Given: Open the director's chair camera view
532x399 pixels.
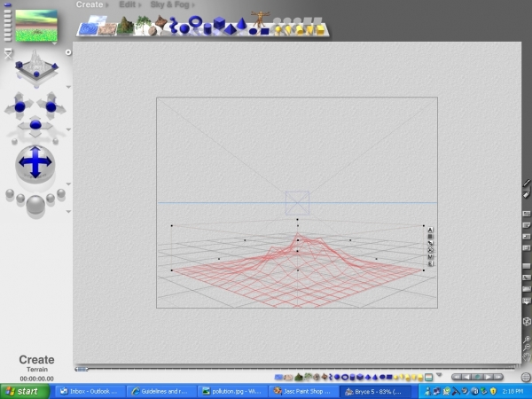Looking at the screenshot, I should 8,53.
